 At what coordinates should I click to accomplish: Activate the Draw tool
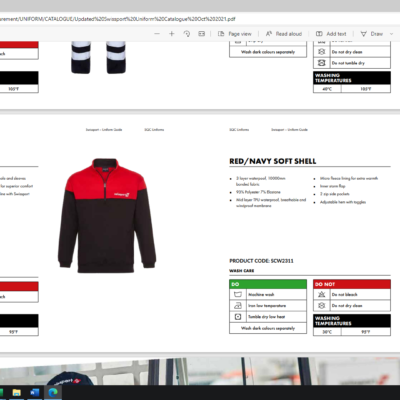point(372,34)
